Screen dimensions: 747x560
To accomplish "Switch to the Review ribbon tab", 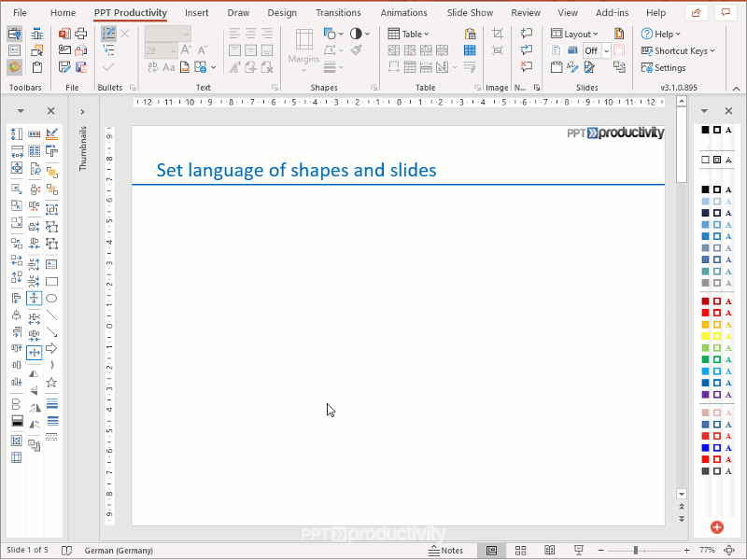I will pyautogui.click(x=526, y=12).
